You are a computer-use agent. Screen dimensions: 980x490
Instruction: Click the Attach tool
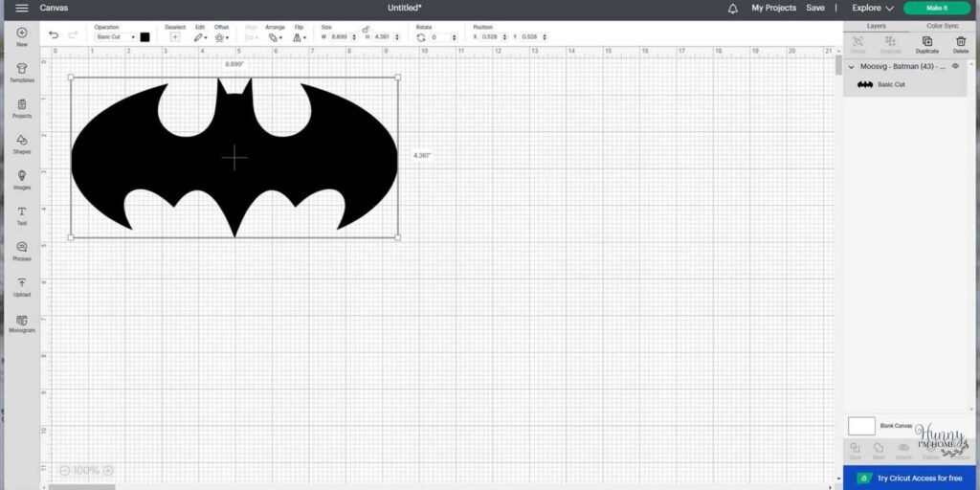pos(903,452)
